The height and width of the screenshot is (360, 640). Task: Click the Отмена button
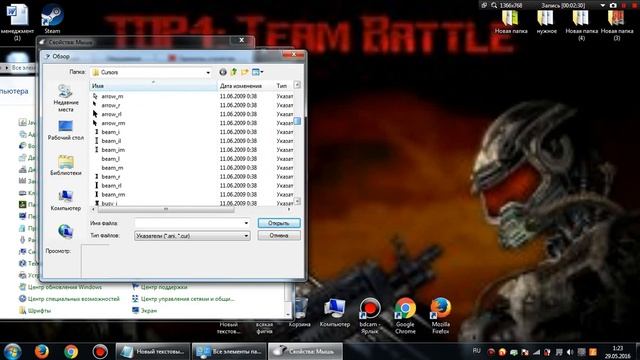(279, 236)
